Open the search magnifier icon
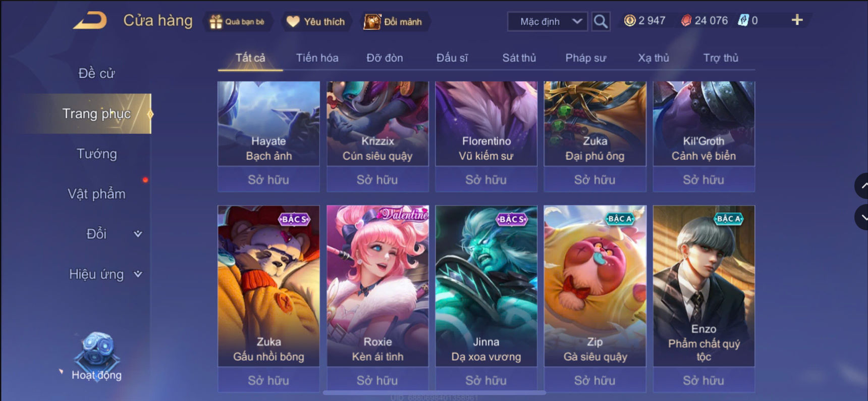Image resolution: width=868 pixels, height=401 pixels. pyautogui.click(x=601, y=21)
